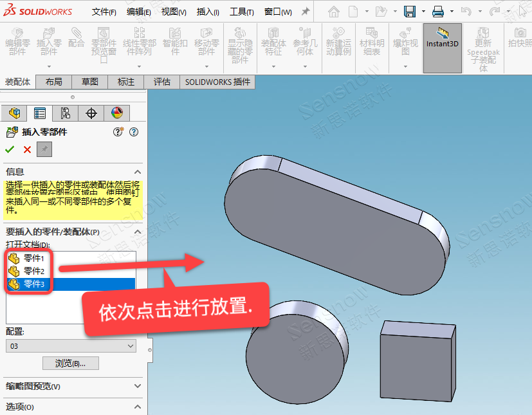Image resolution: width=532 pixels, height=415 pixels.
Task: Click the Save disk icon
Action: 409,12
